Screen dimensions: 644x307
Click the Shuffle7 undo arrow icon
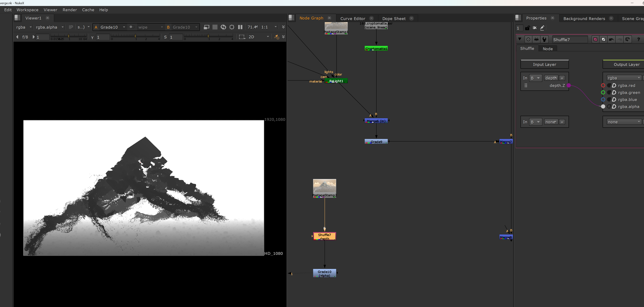(x=612, y=39)
